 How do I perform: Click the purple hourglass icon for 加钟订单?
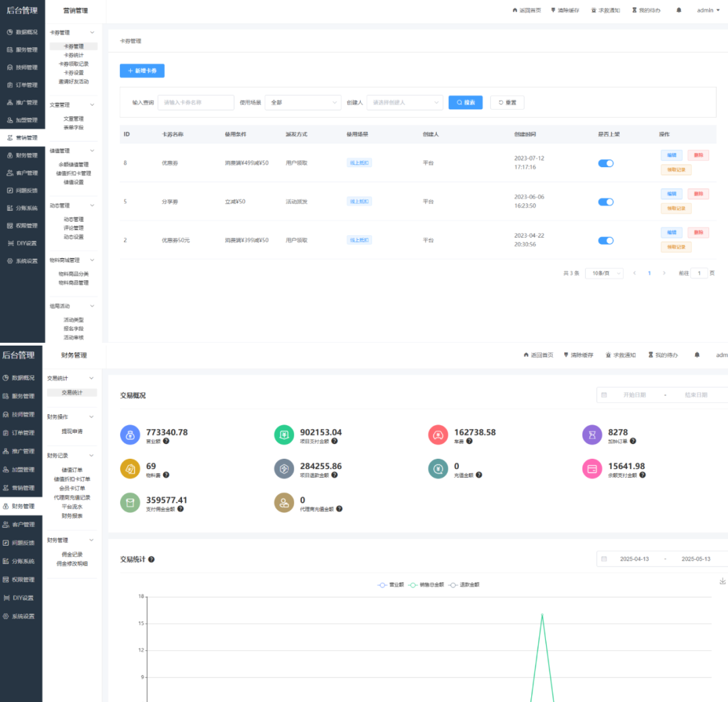coord(591,435)
